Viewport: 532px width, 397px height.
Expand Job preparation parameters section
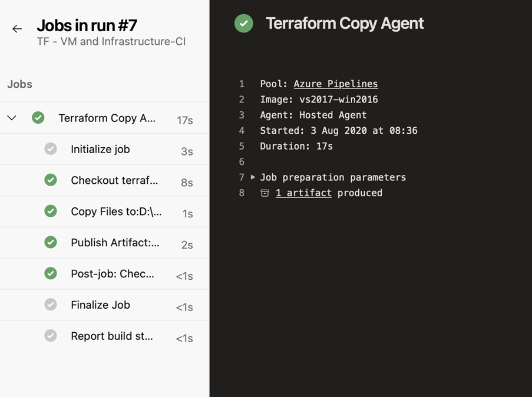click(x=253, y=177)
